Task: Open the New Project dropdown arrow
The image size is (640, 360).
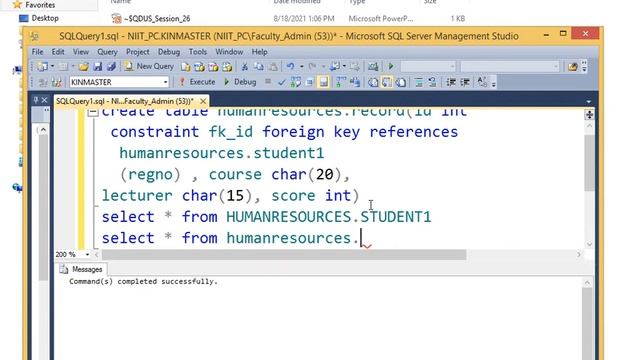Action: [52, 67]
